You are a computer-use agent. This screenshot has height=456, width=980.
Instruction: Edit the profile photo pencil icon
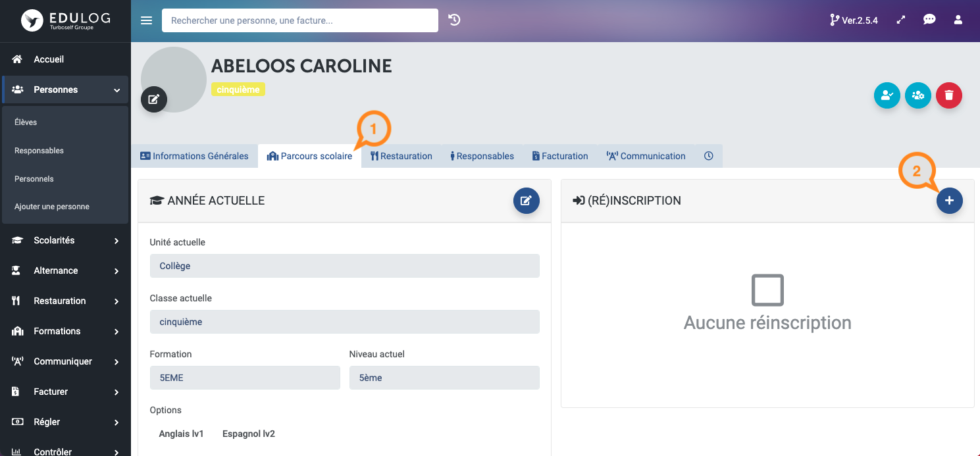[154, 99]
